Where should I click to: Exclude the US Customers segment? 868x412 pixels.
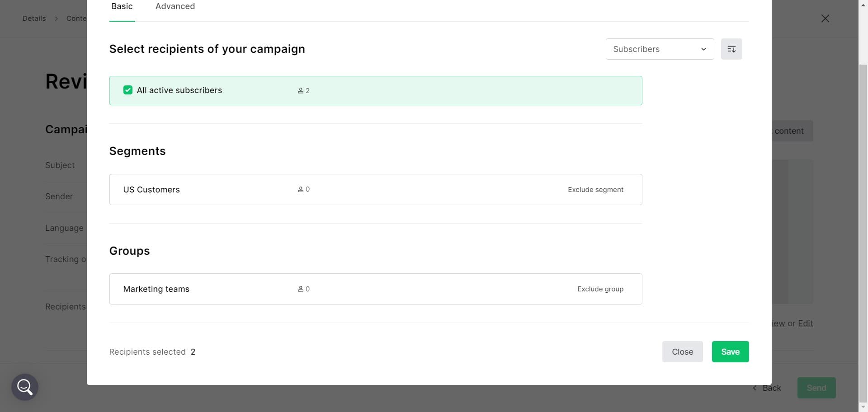pyautogui.click(x=595, y=189)
